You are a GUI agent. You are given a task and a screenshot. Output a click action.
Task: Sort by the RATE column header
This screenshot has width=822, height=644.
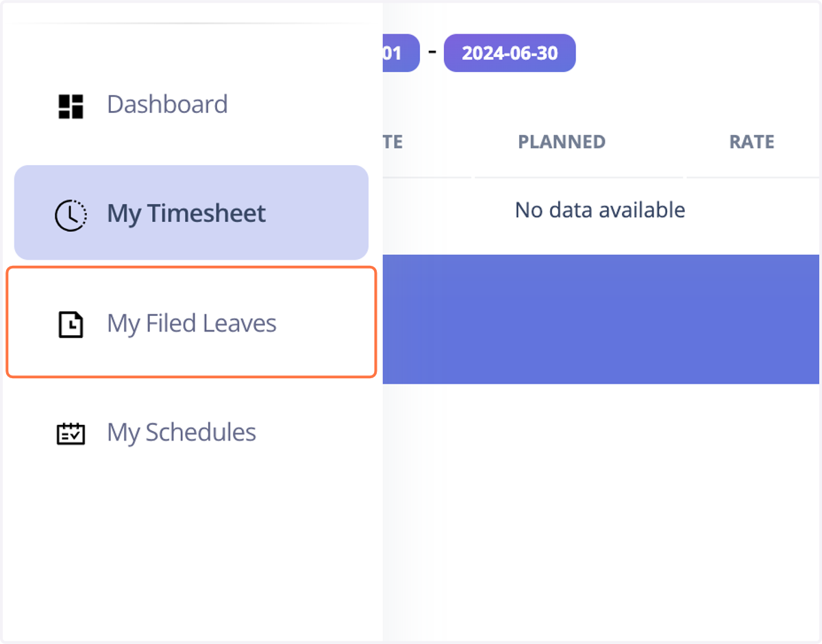pyautogui.click(x=751, y=142)
